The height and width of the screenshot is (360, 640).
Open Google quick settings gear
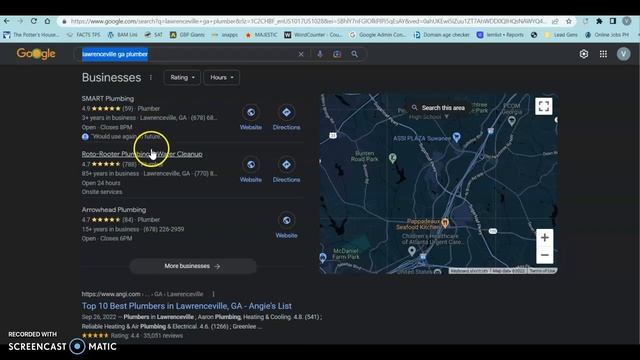pyautogui.click(x=584, y=54)
